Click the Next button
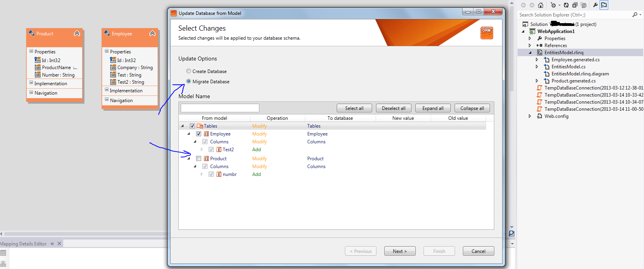644x269 pixels. click(x=400, y=251)
